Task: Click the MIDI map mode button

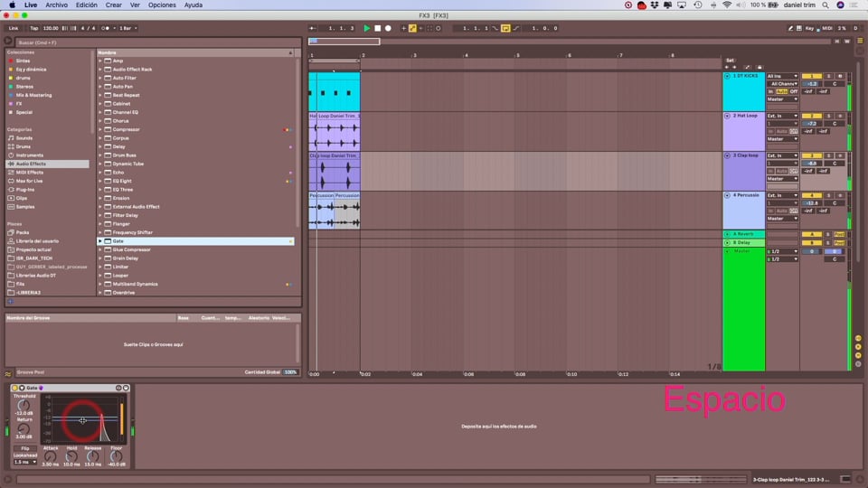Action: [x=827, y=28]
